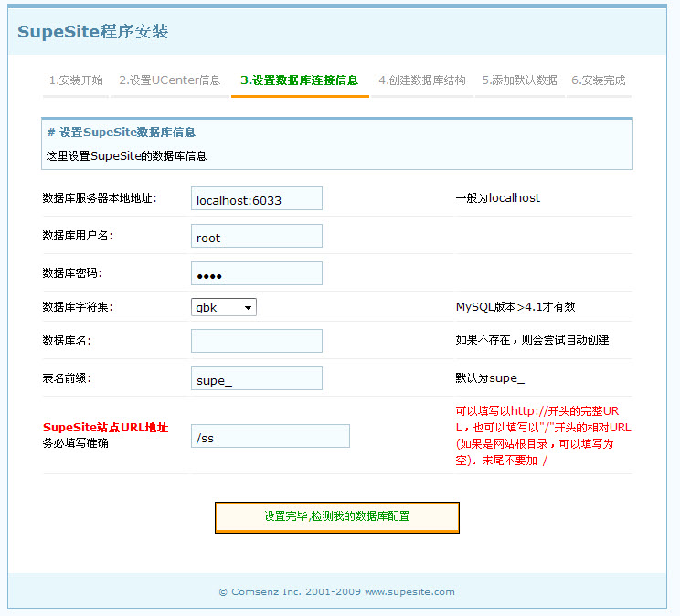
Task: Open the gbk charset dropdown
Action: (224, 307)
